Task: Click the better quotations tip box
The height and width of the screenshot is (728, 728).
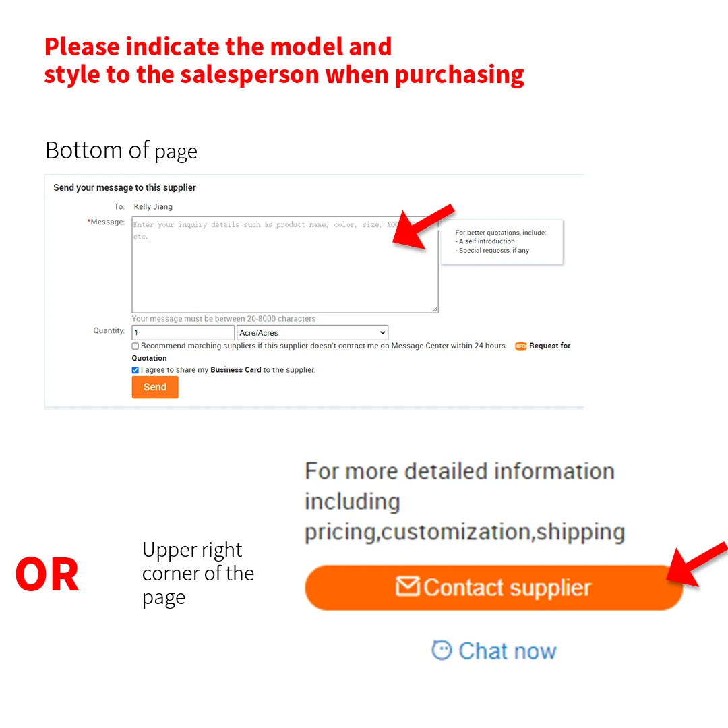Action: (502, 242)
